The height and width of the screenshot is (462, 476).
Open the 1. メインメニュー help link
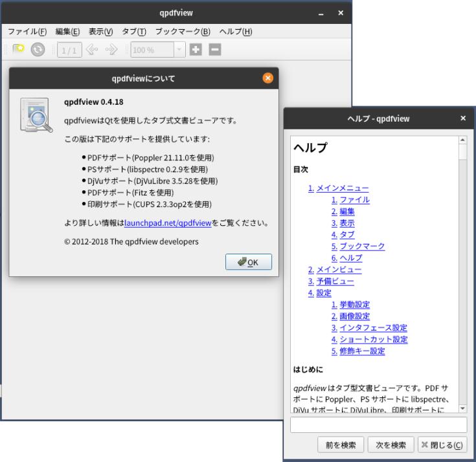coord(338,188)
